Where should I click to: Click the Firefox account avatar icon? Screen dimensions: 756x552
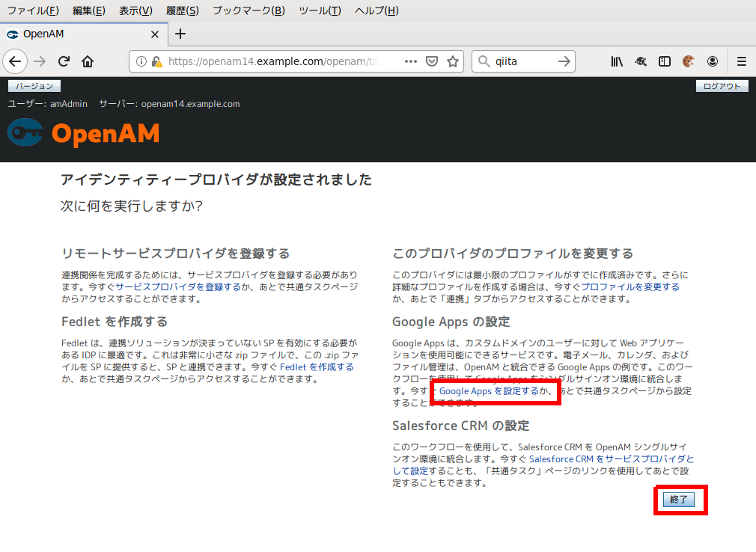point(713,61)
